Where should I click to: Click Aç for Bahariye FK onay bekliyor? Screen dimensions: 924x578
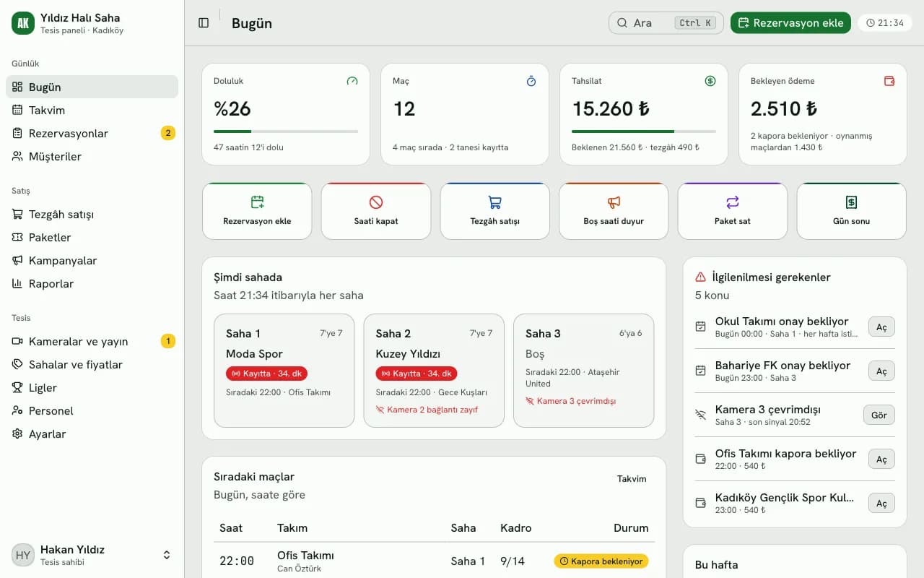[x=881, y=371]
